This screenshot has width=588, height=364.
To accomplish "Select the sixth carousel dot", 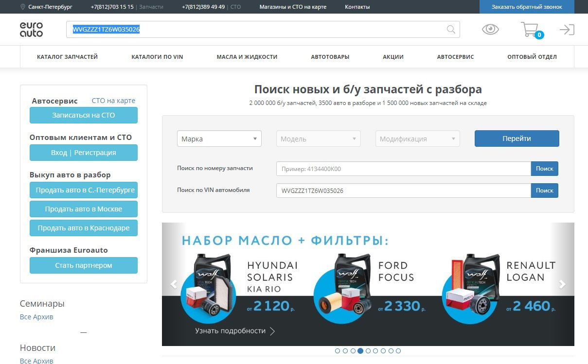I will coord(375,351).
